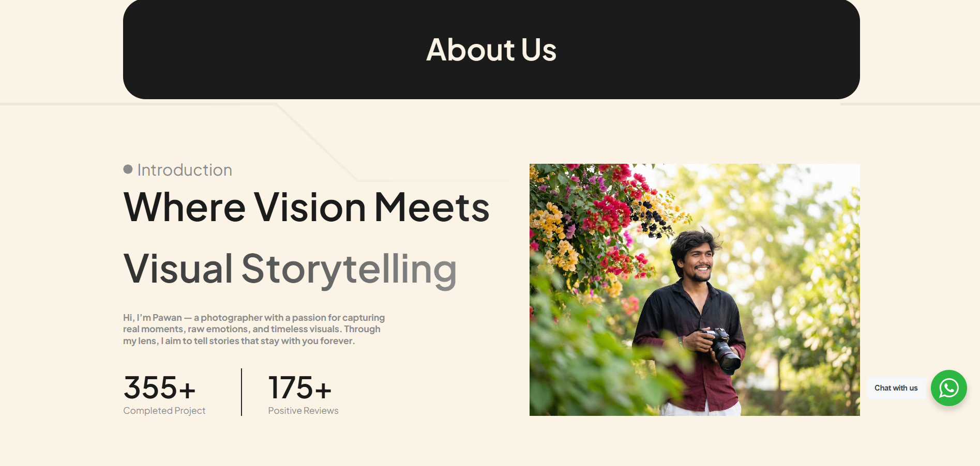Click the plus sign after 355
This screenshot has width=980, height=466.
[x=187, y=390]
